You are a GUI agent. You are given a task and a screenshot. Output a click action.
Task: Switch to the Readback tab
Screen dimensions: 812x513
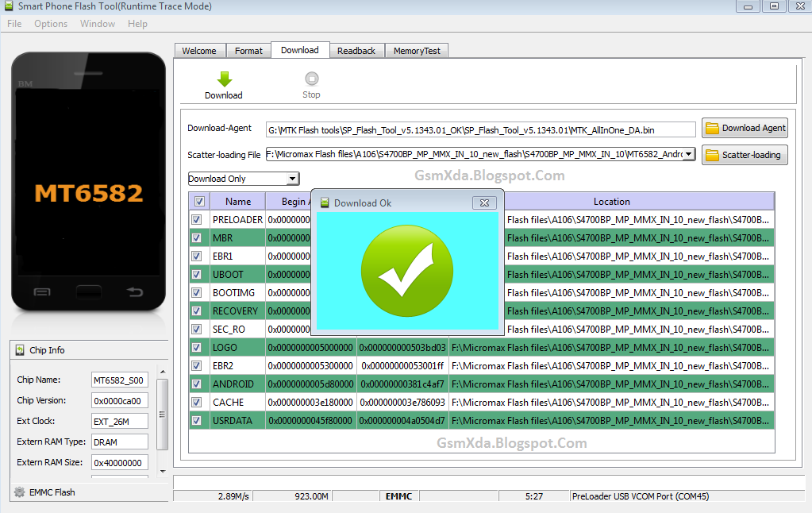[x=356, y=51]
